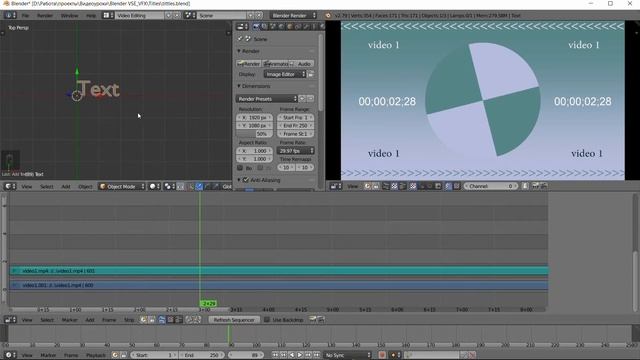The height and width of the screenshot is (360, 640).
Task: Click the Refresh Sequencer button
Action: coord(233,320)
